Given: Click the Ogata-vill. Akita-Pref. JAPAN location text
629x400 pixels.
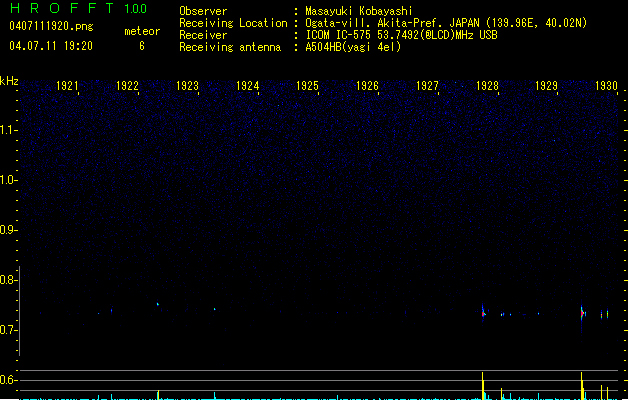Looking at the screenshot, I should point(446,23).
